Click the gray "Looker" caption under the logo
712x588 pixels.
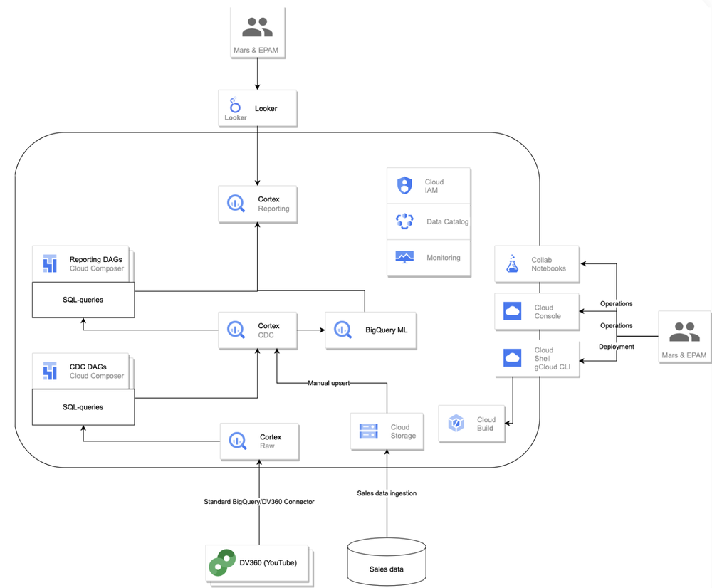point(236,117)
